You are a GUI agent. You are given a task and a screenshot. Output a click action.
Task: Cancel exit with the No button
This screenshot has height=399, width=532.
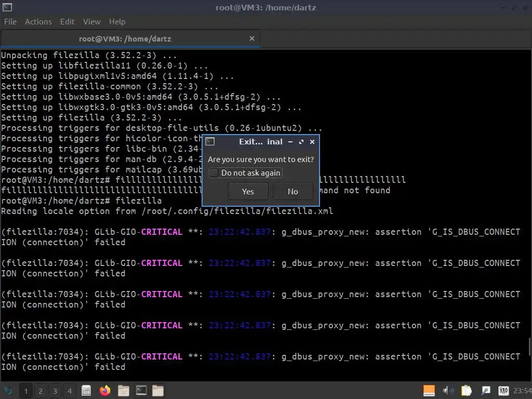pos(293,191)
